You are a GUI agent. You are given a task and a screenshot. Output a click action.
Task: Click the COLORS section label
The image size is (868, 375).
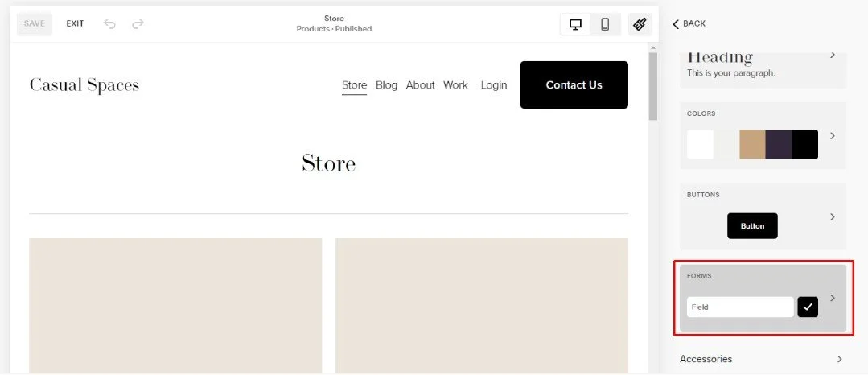click(x=701, y=113)
